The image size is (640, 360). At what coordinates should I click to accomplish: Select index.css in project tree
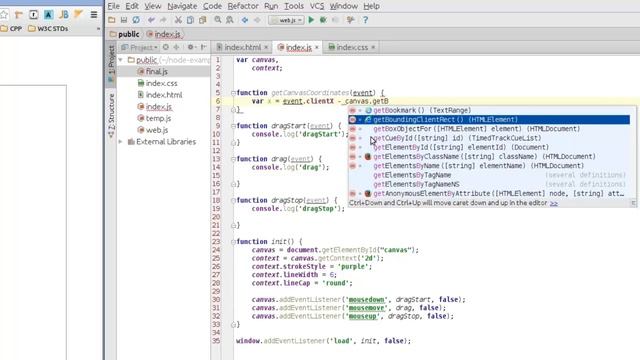(x=162, y=83)
